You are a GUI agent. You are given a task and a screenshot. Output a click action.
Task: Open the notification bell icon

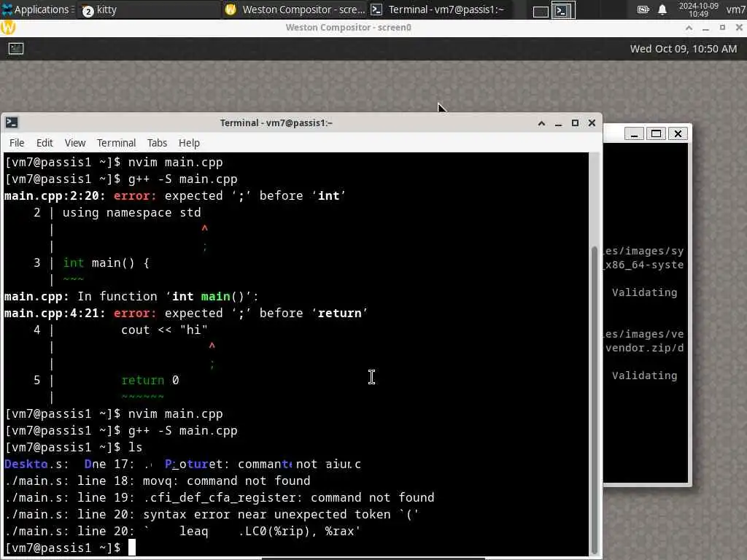pos(662,9)
